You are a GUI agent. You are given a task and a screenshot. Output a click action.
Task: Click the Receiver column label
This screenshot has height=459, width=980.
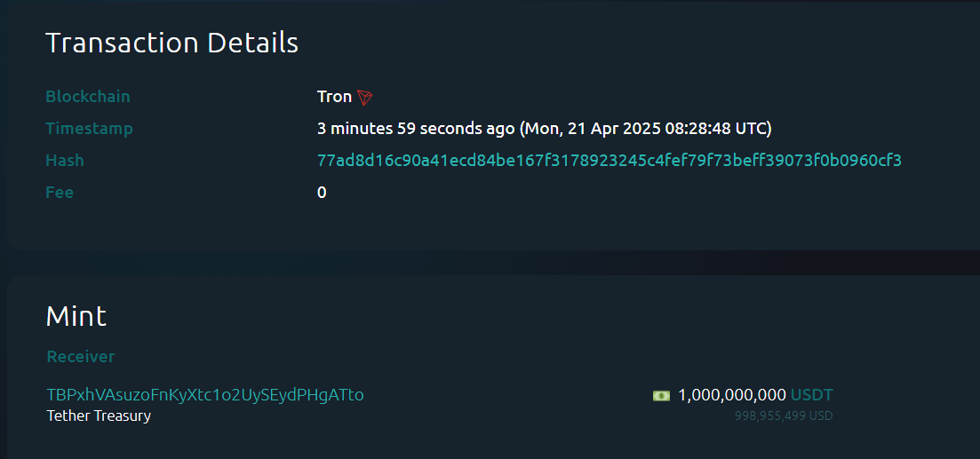pos(81,357)
